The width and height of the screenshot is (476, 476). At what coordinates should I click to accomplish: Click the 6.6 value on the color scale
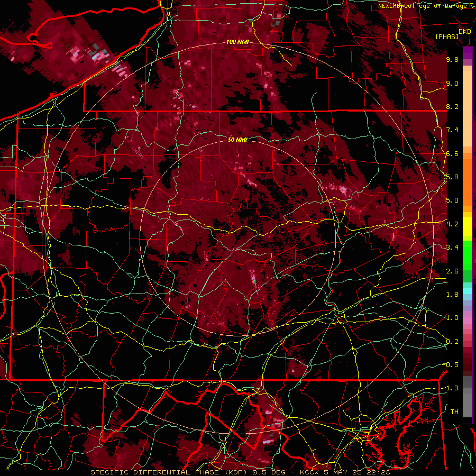click(452, 153)
